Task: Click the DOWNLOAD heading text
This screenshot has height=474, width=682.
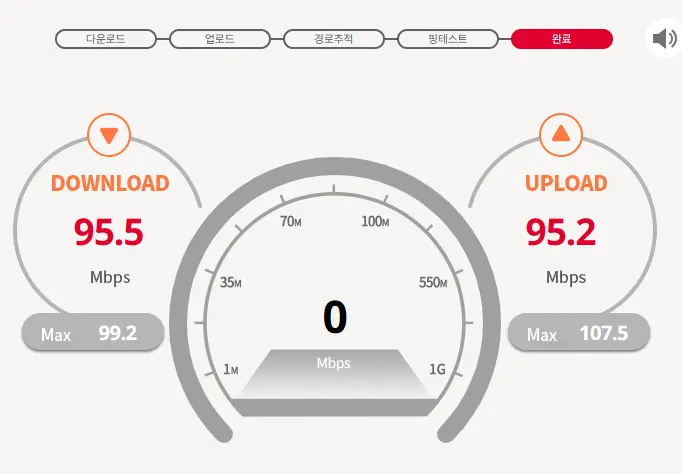Action: (x=110, y=183)
